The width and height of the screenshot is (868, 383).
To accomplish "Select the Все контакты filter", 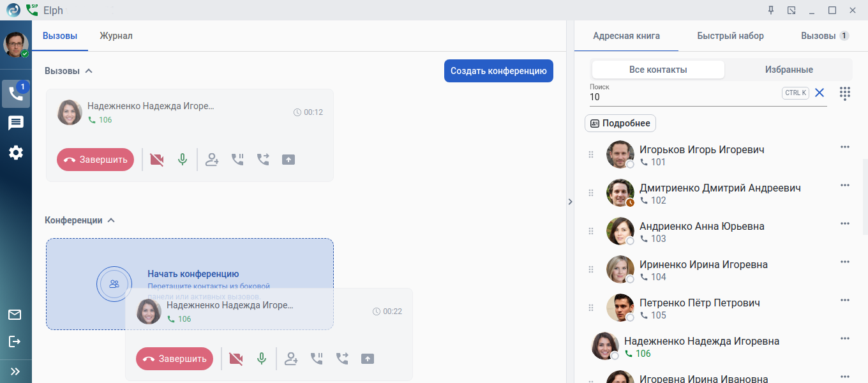I will click(658, 70).
